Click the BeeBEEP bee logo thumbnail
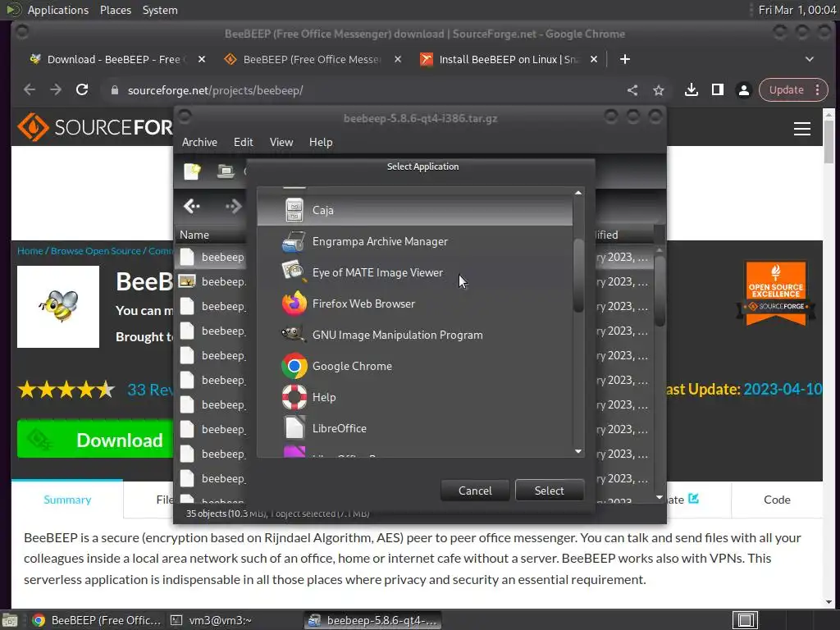840x630 pixels. pyautogui.click(x=58, y=307)
